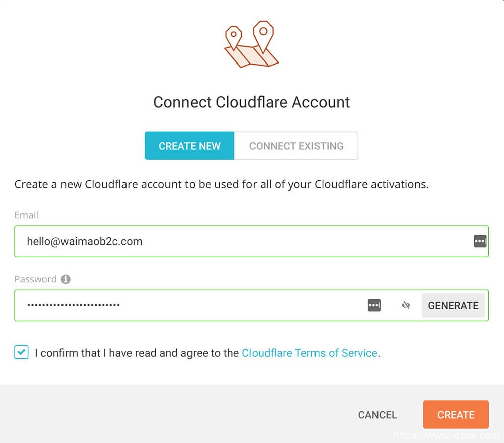The width and height of the screenshot is (504, 443).
Task: Click the Password field label
Action: 35,279
